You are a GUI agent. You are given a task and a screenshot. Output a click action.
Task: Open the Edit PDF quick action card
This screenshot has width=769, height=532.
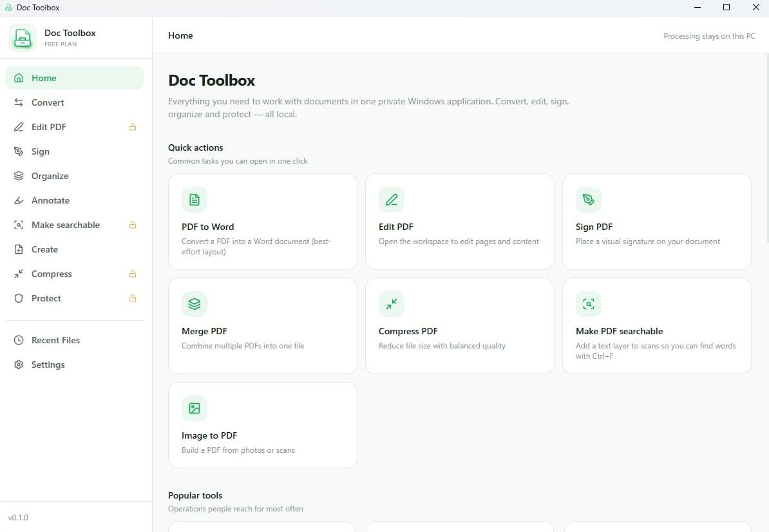point(460,222)
